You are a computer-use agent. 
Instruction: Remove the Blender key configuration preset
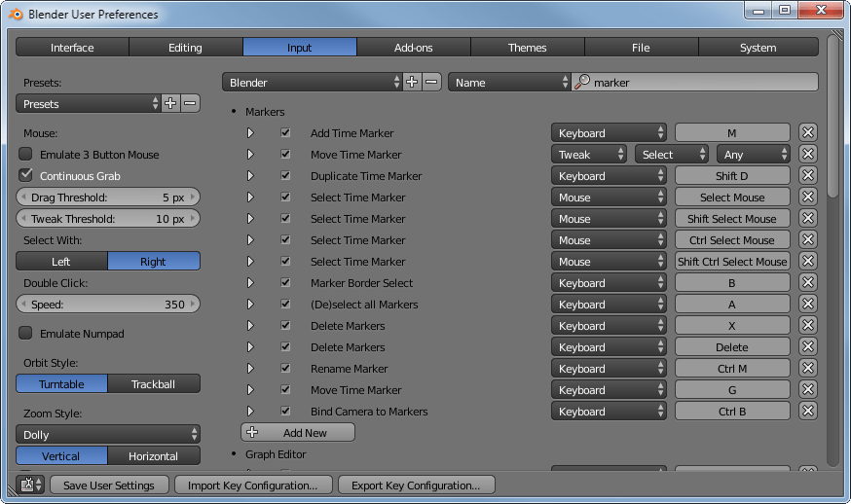pos(431,83)
